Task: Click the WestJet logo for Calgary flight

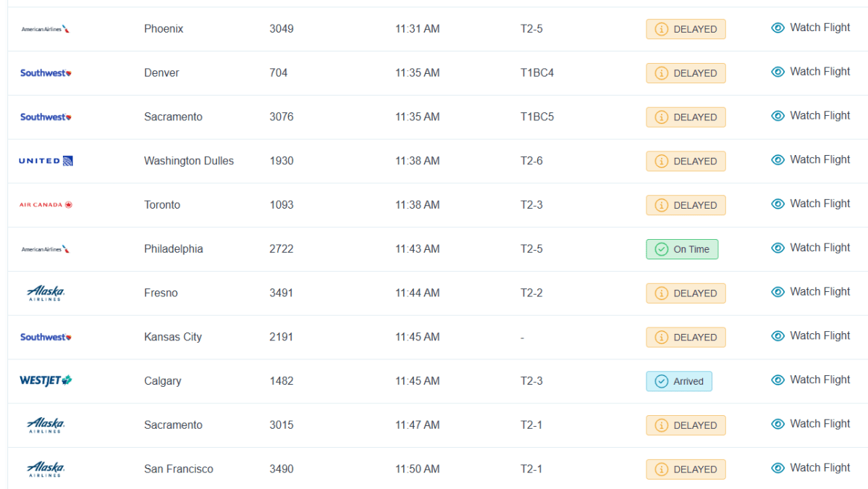Action: pyautogui.click(x=46, y=381)
